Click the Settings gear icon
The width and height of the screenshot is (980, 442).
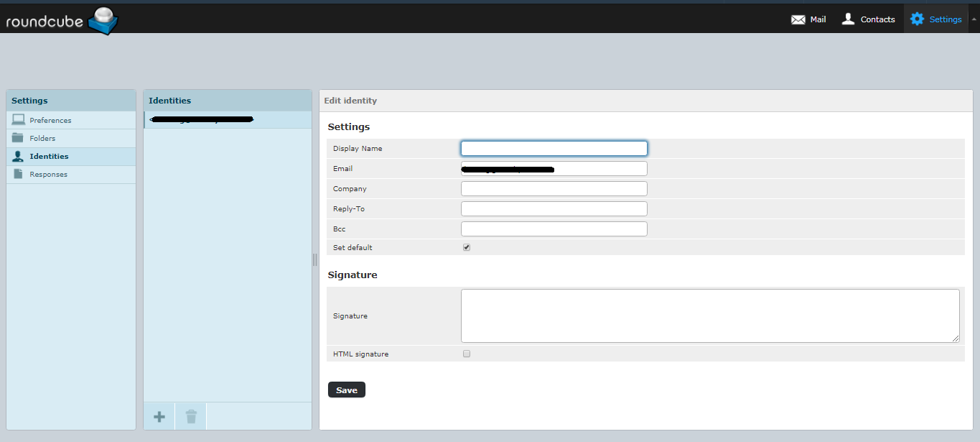click(x=917, y=19)
